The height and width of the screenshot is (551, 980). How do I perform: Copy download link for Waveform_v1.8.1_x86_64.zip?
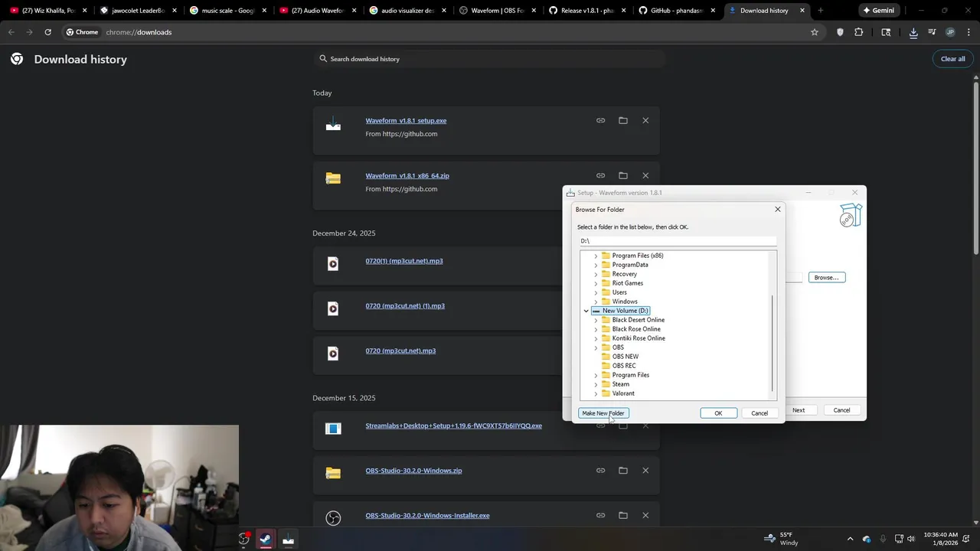[x=601, y=175]
